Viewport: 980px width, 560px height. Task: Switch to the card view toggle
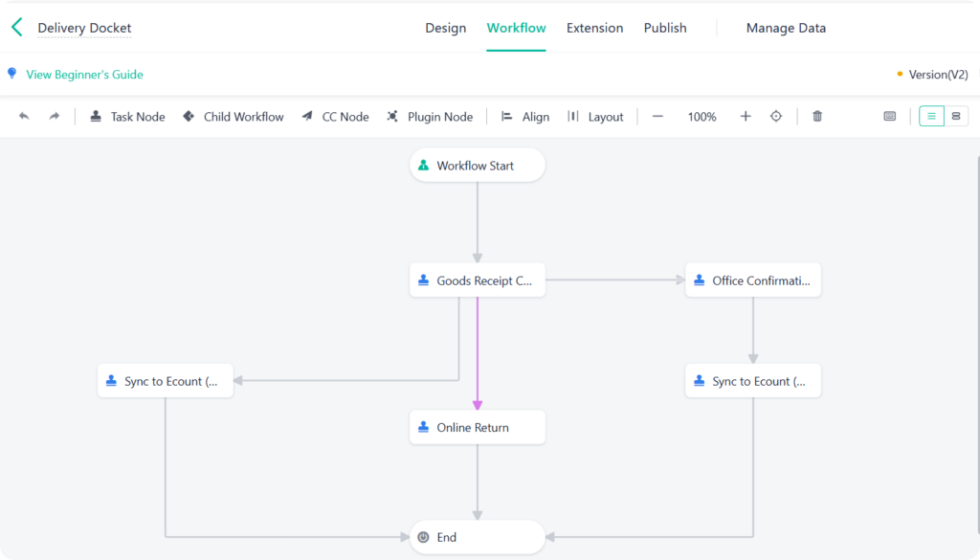(955, 117)
